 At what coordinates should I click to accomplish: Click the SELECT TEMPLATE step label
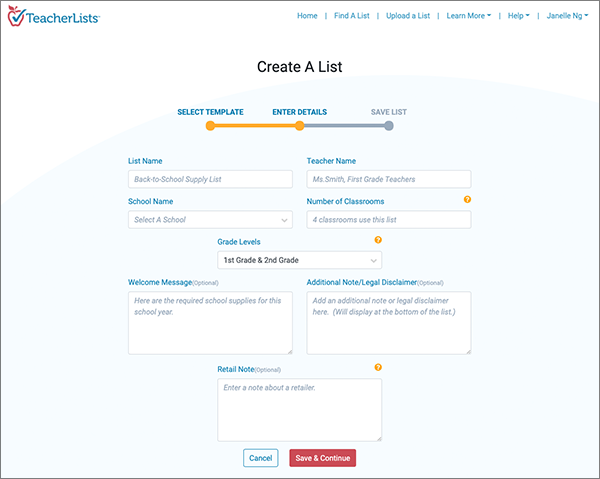(210, 112)
